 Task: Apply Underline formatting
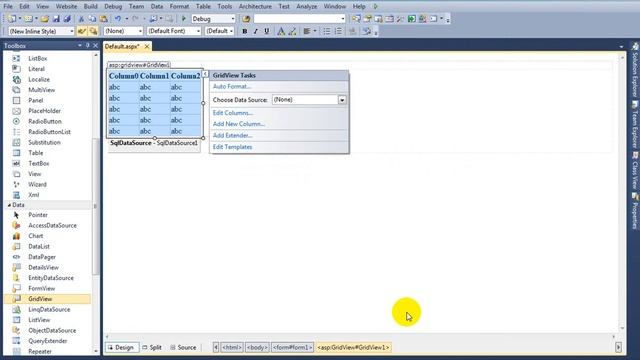pos(267,31)
